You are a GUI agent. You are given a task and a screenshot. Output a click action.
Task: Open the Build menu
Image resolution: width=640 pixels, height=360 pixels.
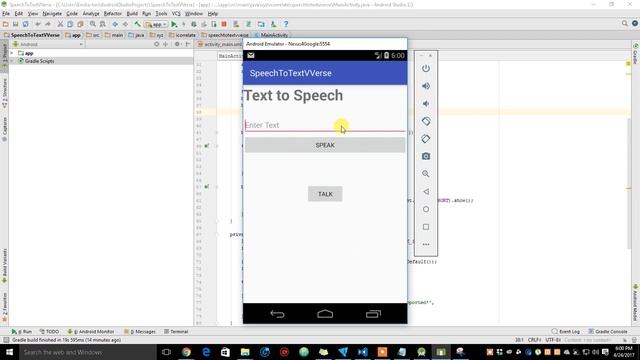pyautogui.click(x=132, y=13)
